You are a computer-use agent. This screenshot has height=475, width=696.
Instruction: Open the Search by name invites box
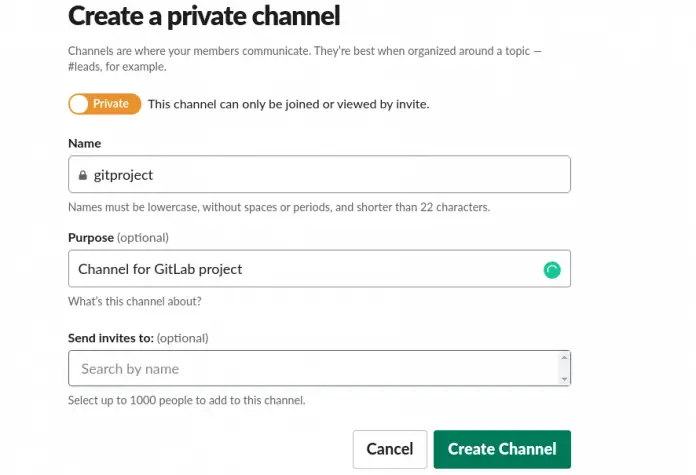[x=310, y=369]
